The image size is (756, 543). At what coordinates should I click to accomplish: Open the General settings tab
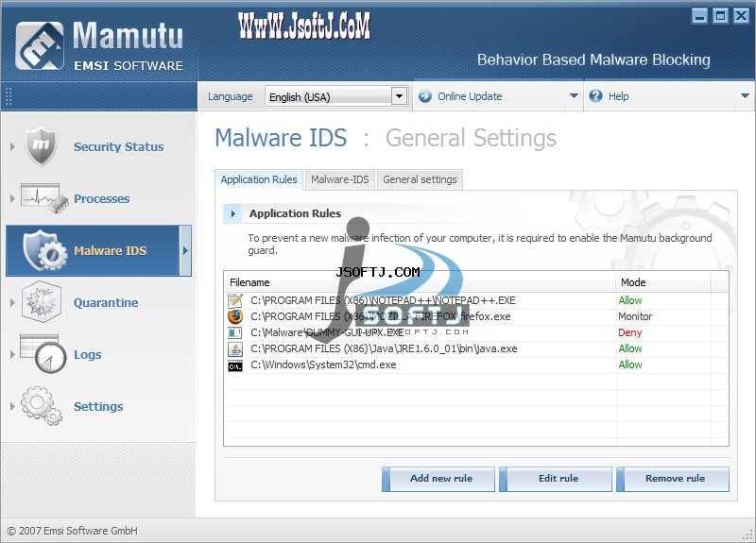(x=420, y=179)
